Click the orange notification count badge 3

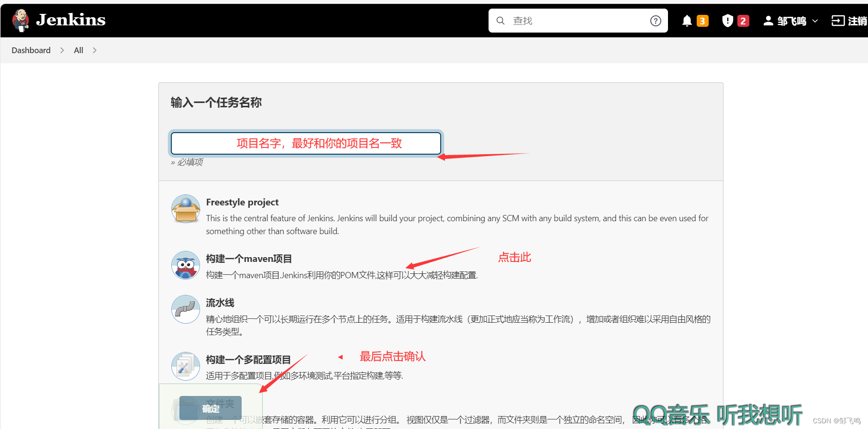pyautogui.click(x=702, y=21)
